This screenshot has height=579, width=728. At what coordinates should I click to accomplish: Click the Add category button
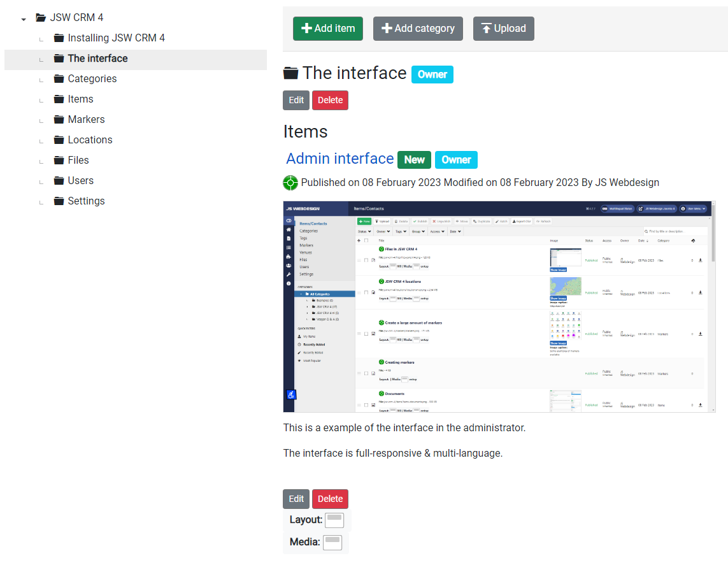coord(417,29)
